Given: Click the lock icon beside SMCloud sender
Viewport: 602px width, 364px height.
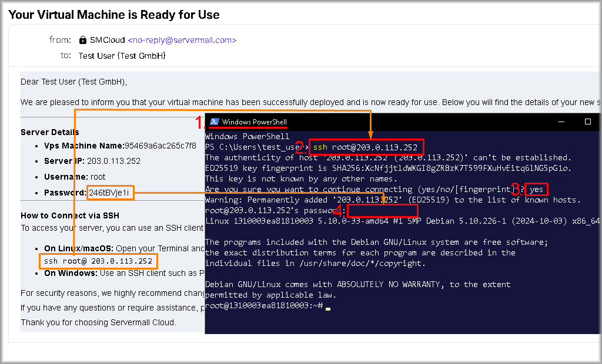Looking at the screenshot, I should pyautogui.click(x=83, y=41).
